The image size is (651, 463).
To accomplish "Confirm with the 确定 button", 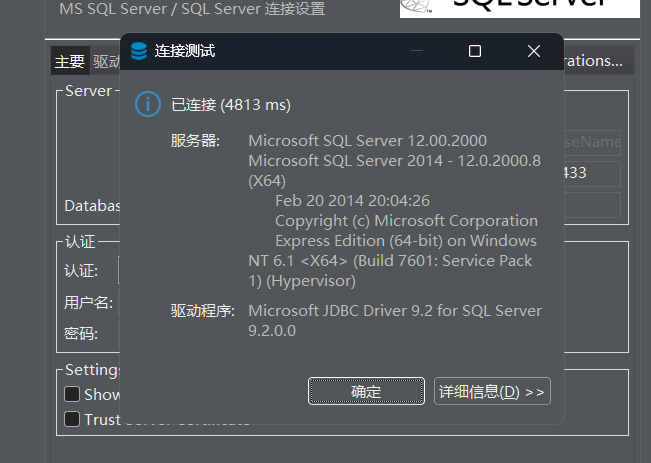I will coord(366,391).
